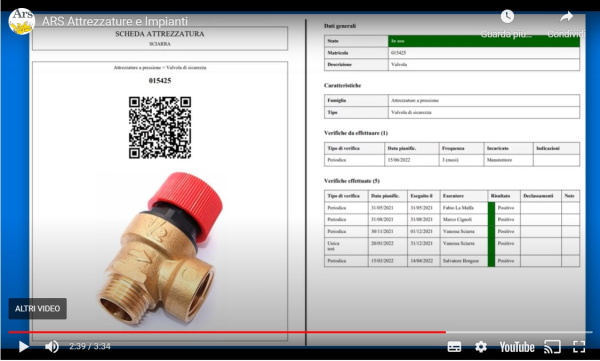This screenshot has width=600, height=361.
Task: Open the video settings gear
Action: pyautogui.click(x=481, y=347)
